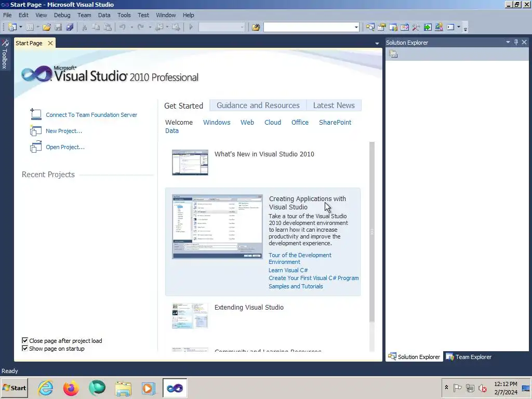Open the Samples and Tutorials link
Viewport: 532px width, 399px height.
(x=296, y=286)
